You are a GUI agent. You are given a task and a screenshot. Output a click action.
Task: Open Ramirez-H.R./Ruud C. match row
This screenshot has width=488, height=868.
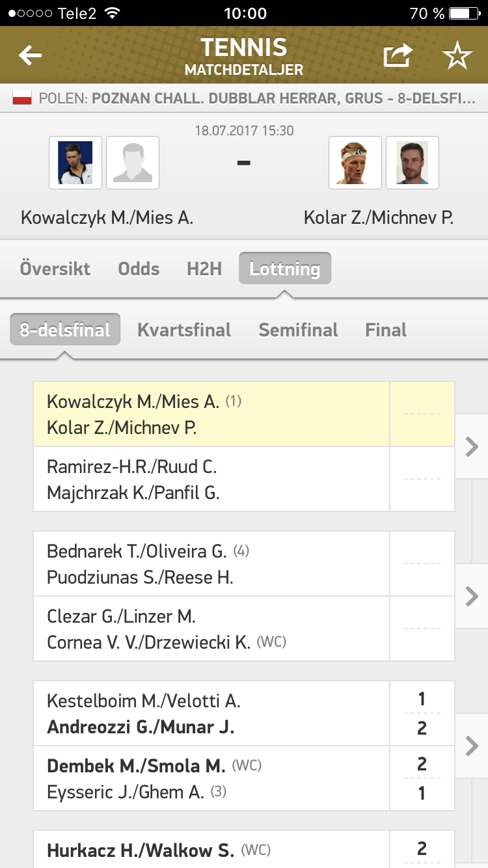tap(244, 479)
